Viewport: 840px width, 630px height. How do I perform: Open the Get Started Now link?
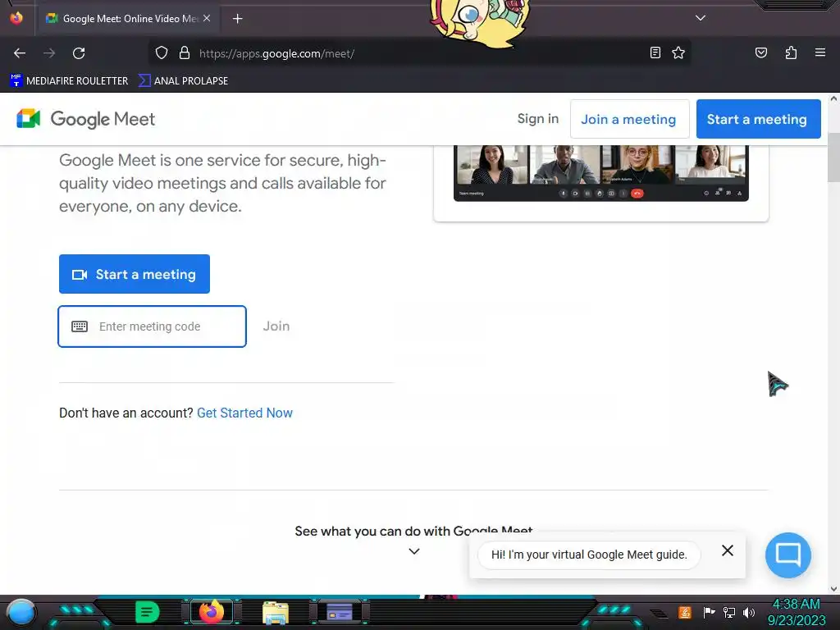click(x=244, y=413)
